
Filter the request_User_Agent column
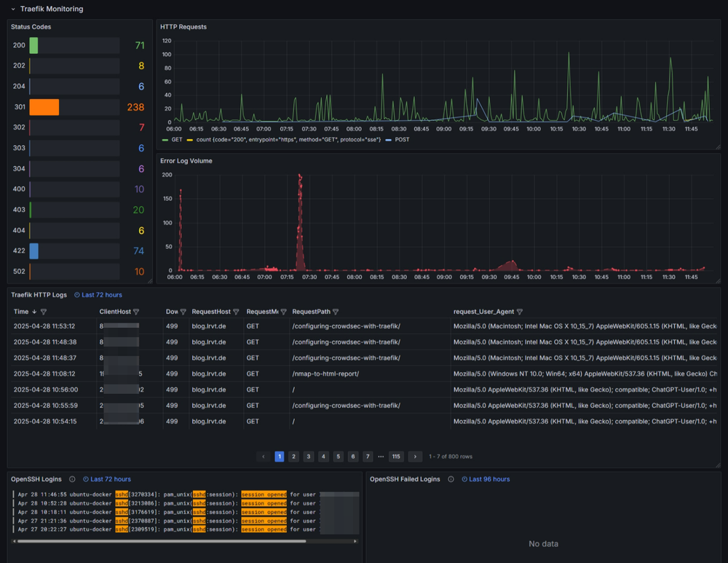pos(520,312)
